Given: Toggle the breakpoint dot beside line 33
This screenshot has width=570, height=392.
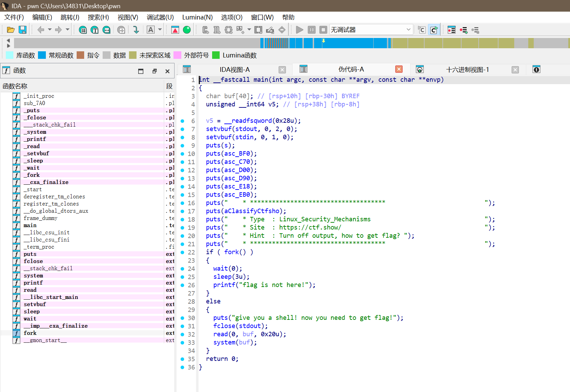Looking at the screenshot, I should 182,343.
